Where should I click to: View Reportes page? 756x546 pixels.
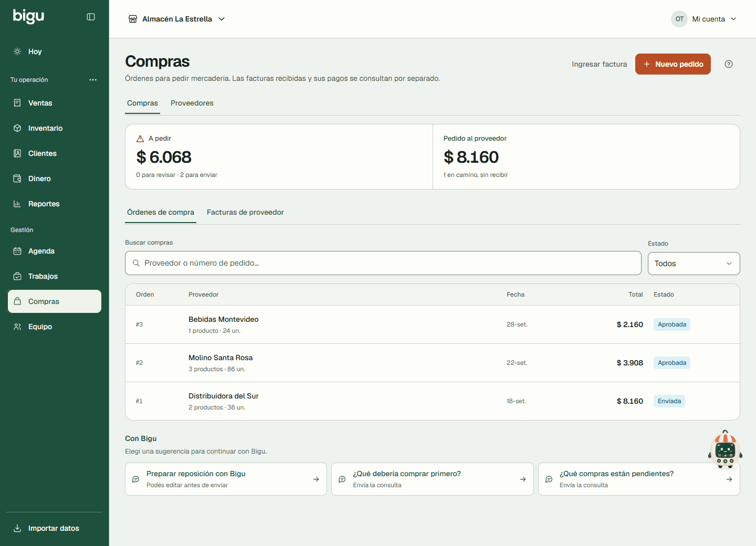55,204
